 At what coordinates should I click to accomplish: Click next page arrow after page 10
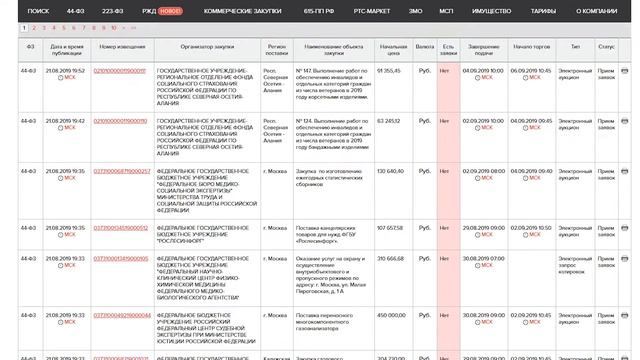click(x=124, y=28)
